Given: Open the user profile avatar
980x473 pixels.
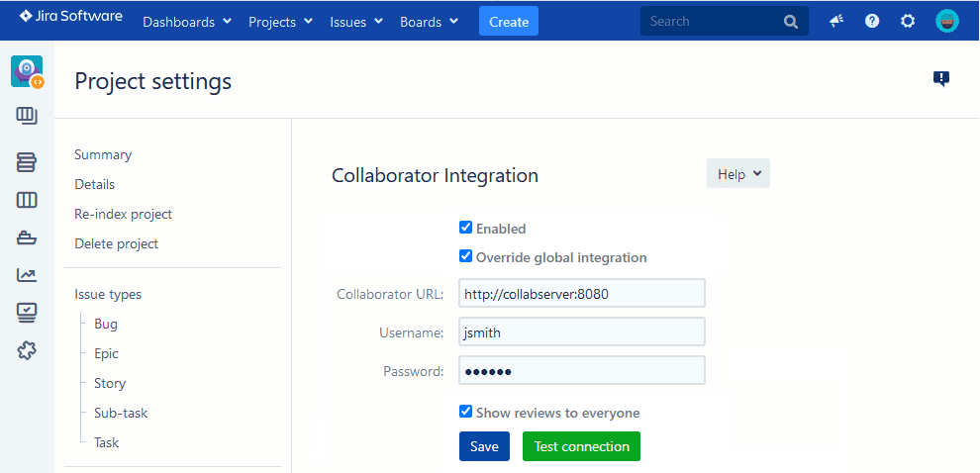Looking at the screenshot, I should tap(947, 21).
